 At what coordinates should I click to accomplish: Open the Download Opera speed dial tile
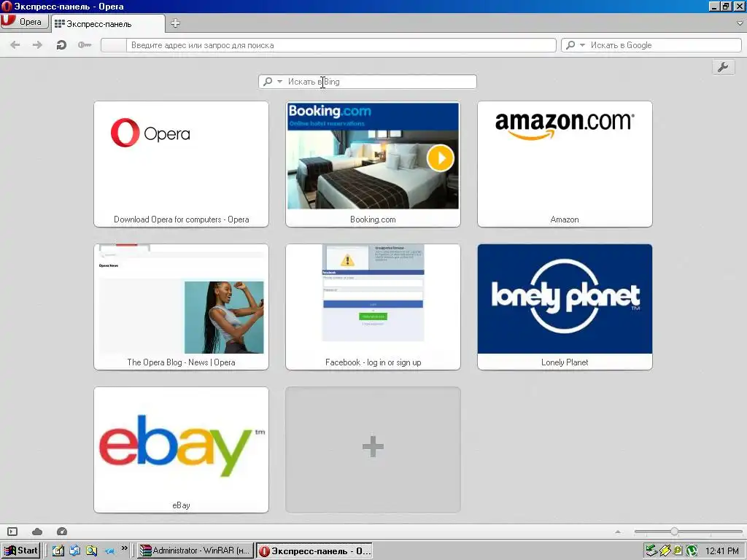click(x=181, y=164)
